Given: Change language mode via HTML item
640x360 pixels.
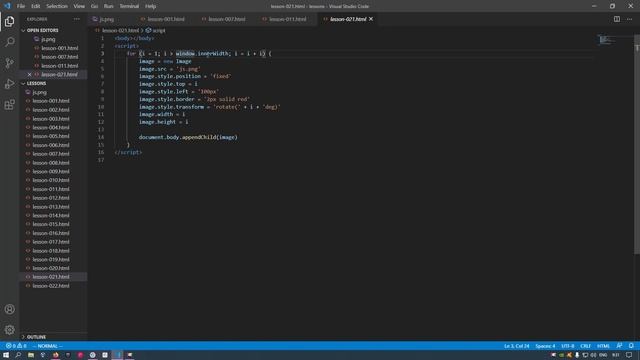Looking at the screenshot, I should pos(603,346).
